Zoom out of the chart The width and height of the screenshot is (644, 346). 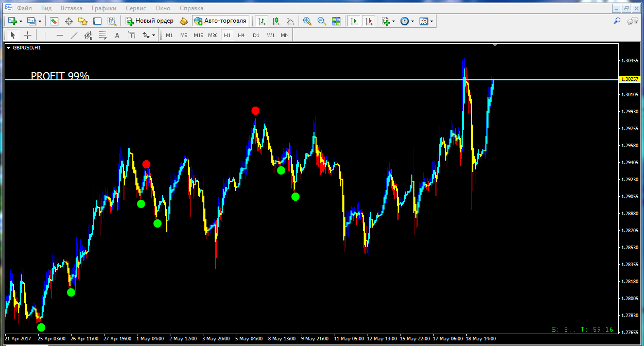[322, 21]
